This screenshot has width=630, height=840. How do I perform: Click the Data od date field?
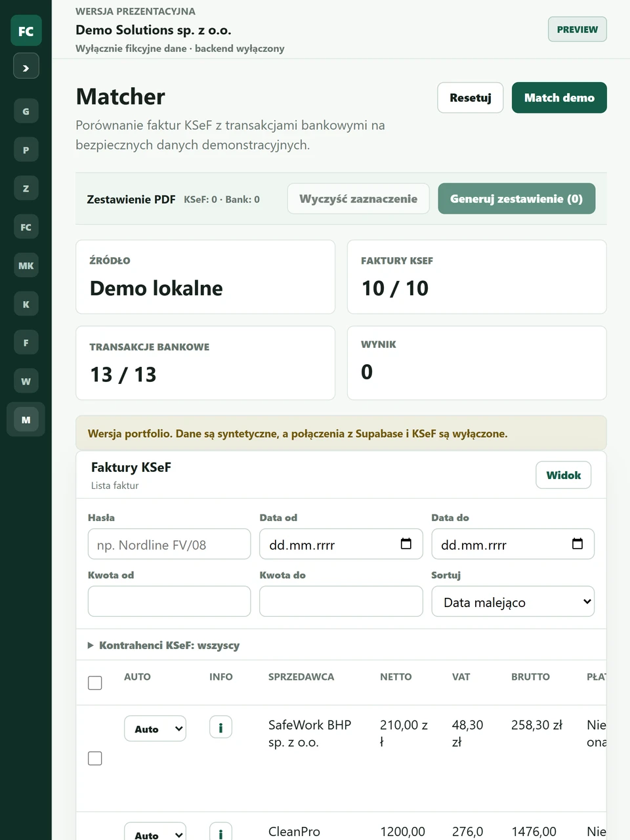click(341, 544)
